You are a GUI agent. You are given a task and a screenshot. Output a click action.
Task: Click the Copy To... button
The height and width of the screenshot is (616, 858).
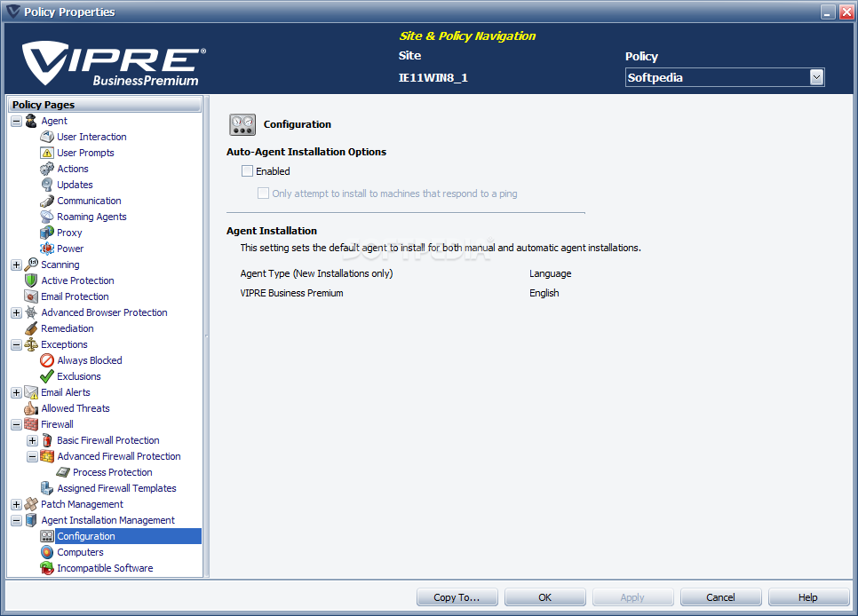tap(457, 597)
